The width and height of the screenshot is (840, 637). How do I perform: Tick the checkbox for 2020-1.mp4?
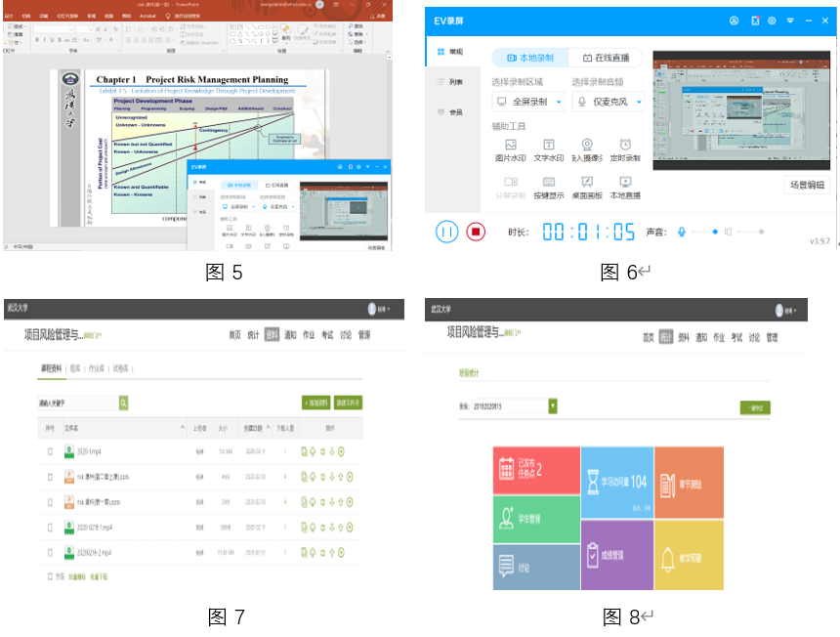50,451
